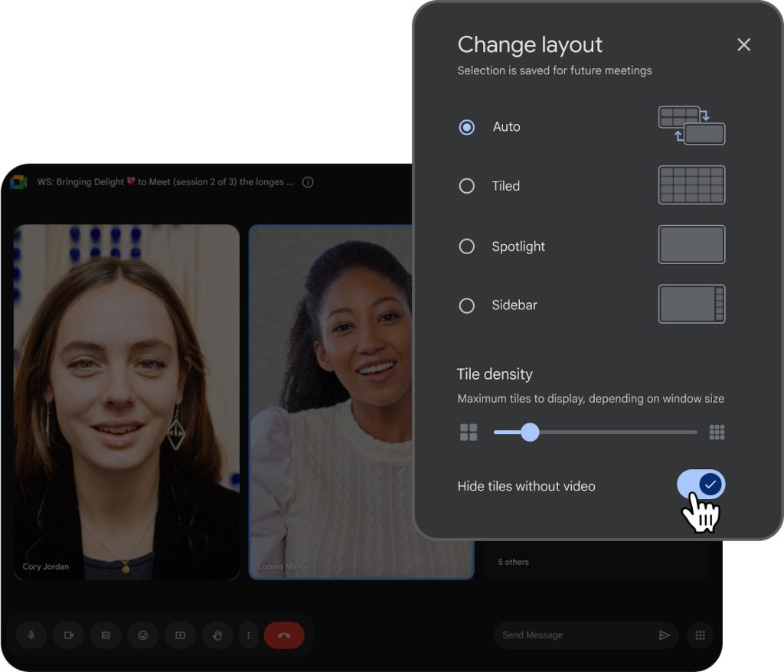The width and height of the screenshot is (784, 672).
Task: Mute the microphone
Action: (31, 635)
